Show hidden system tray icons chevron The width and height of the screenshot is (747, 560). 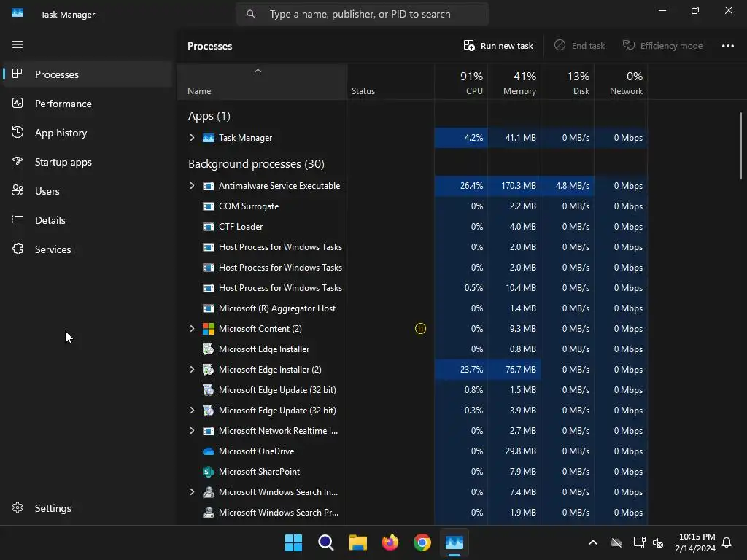point(593,542)
